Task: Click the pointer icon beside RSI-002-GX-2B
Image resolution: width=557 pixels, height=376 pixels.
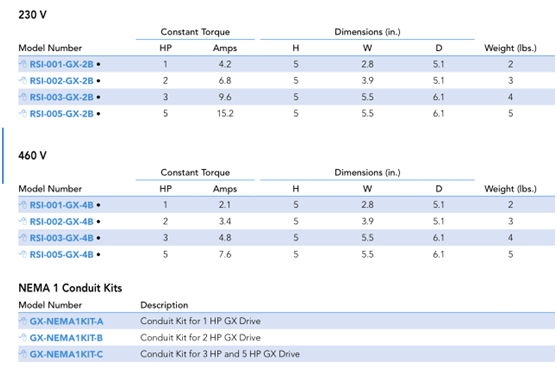Action: click(x=23, y=81)
